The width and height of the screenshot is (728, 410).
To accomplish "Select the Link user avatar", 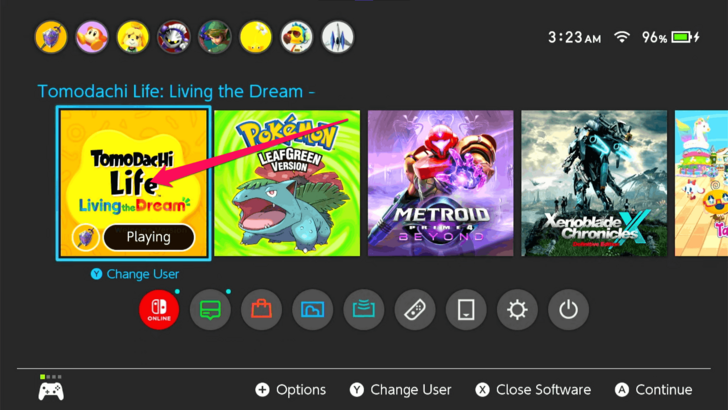I will click(214, 37).
